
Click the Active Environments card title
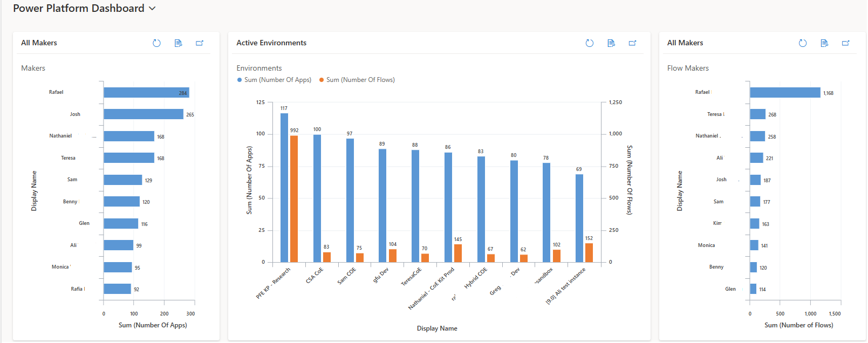click(271, 43)
